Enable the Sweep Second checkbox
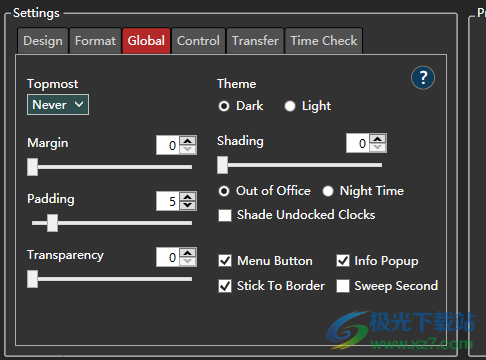The width and height of the screenshot is (486, 360). click(343, 286)
